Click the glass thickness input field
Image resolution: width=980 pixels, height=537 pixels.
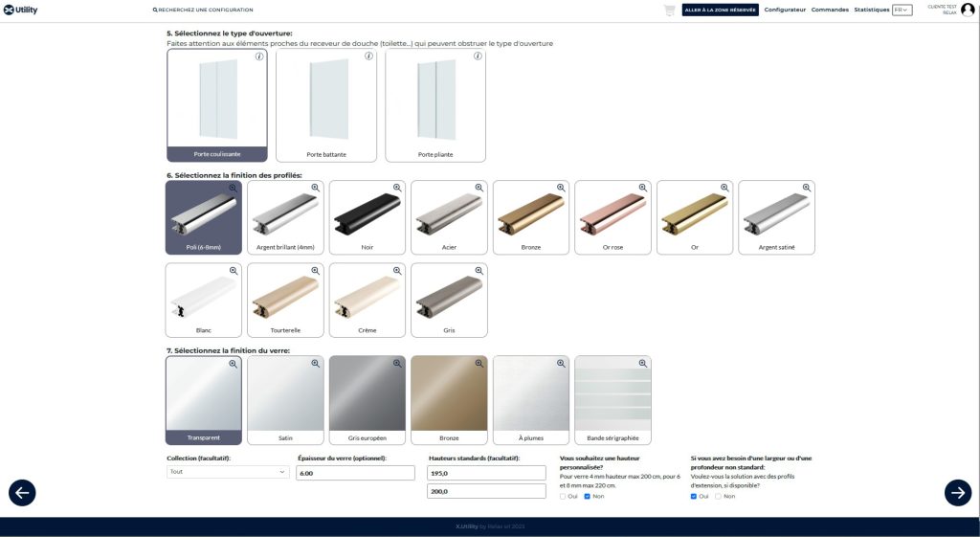coord(355,473)
